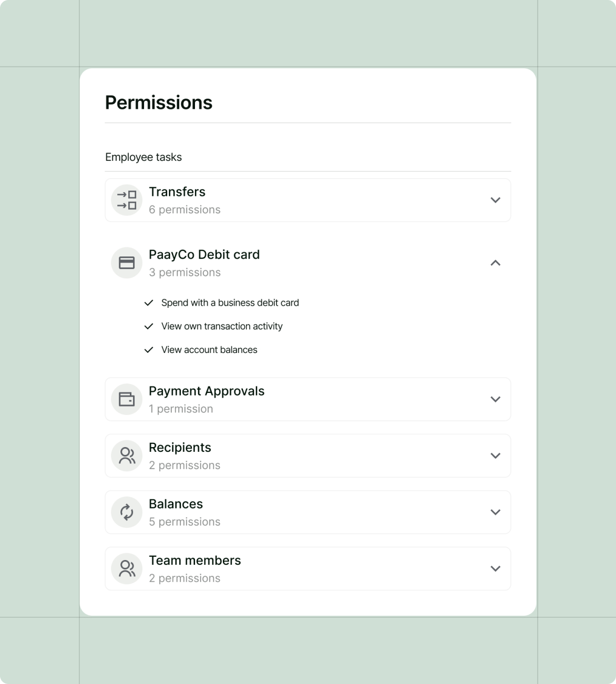Click the Transfers arrows icon

point(127,200)
